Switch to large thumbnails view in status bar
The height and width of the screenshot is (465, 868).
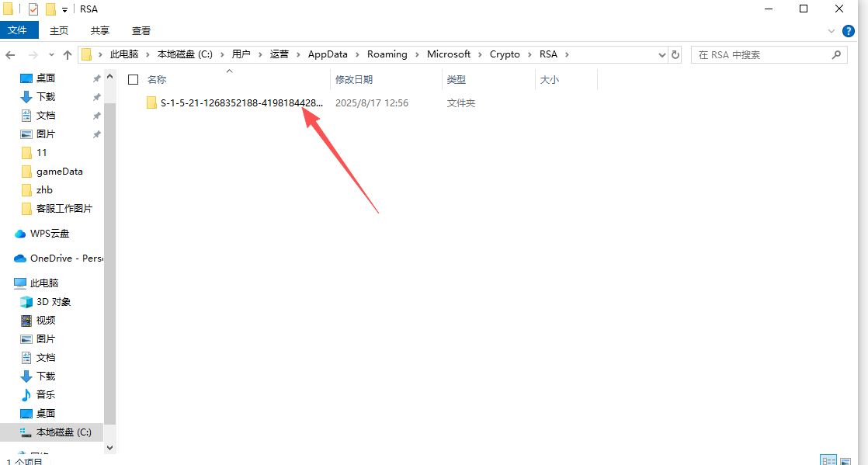pyautogui.click(x=845, y=460)
